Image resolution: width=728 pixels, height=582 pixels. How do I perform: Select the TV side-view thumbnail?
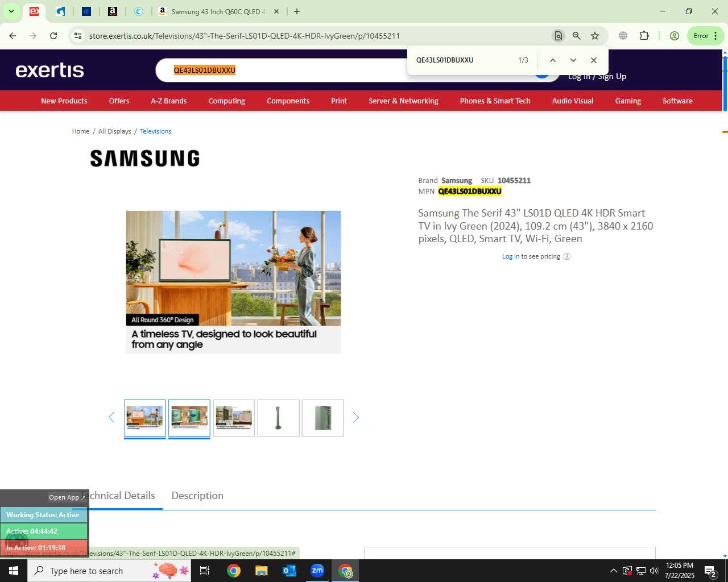(x=279, y=418)
